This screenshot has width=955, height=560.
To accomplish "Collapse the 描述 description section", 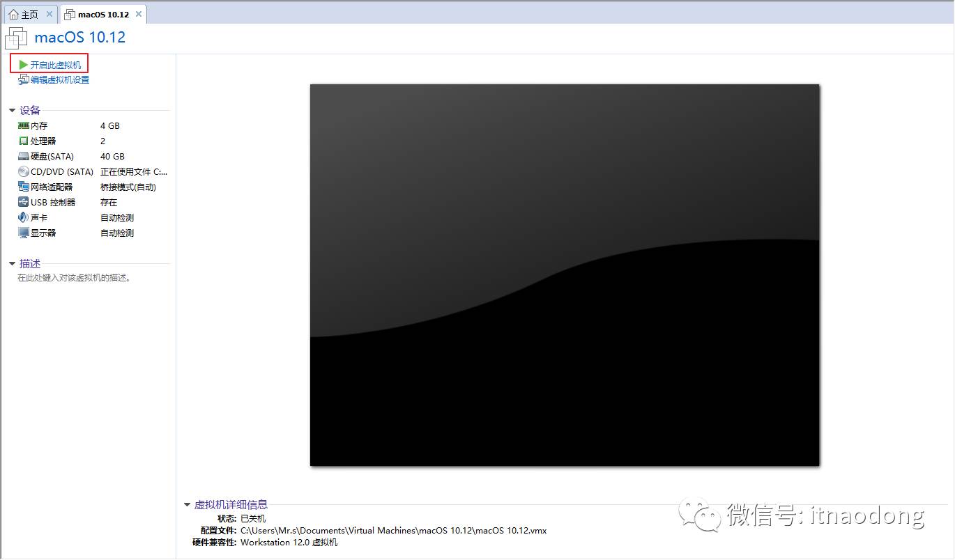I will tap(13, 264).
